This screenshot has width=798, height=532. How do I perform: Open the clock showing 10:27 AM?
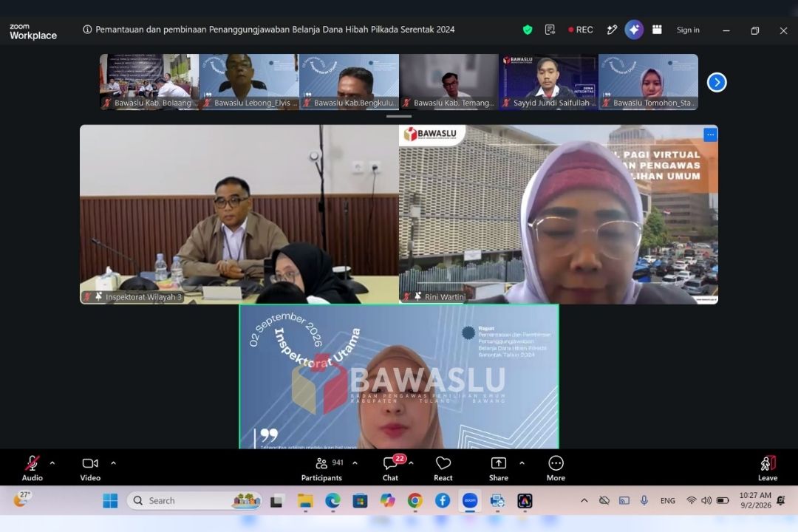click(755, 500)
